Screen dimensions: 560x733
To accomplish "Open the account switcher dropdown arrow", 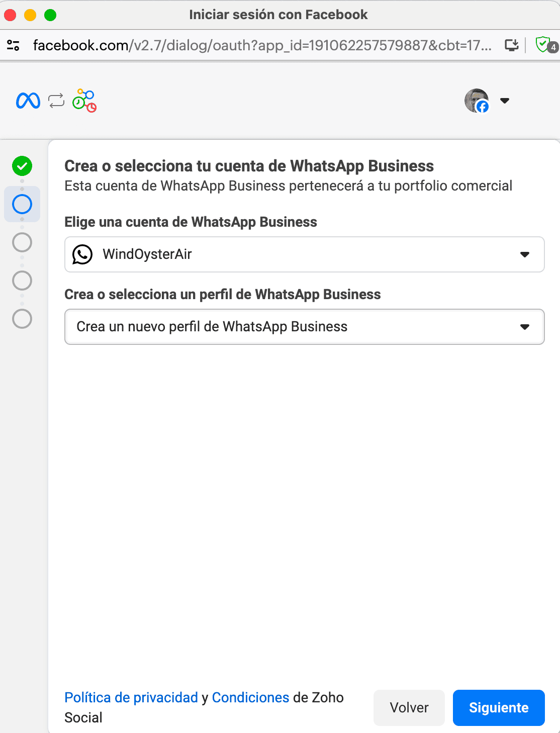I will [x=505, y=101].
